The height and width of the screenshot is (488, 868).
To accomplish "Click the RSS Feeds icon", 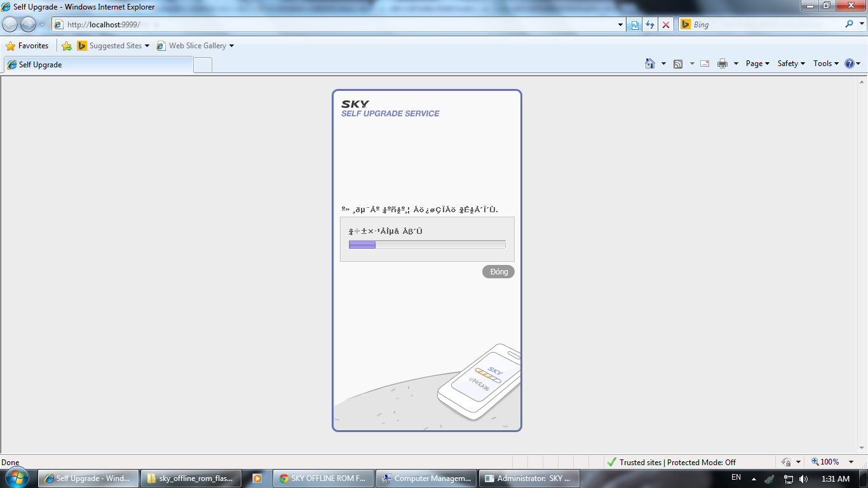I will coord(678,64).
